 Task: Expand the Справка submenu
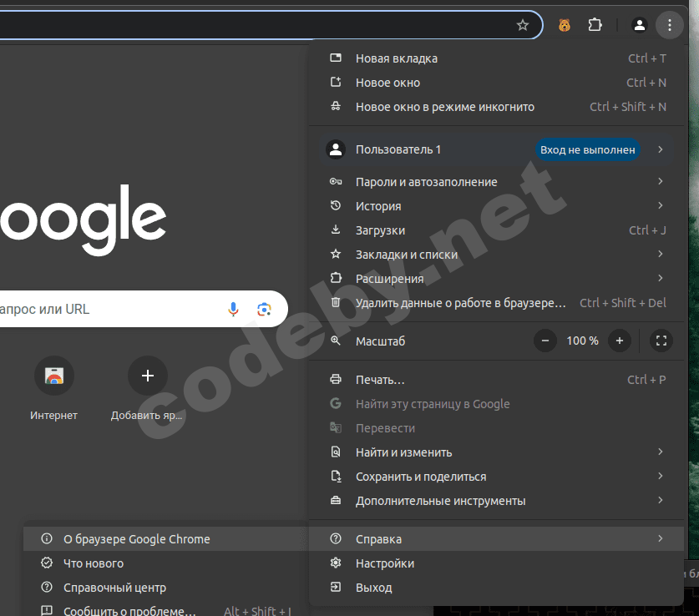pyautogui.click(x=497, y=539)
